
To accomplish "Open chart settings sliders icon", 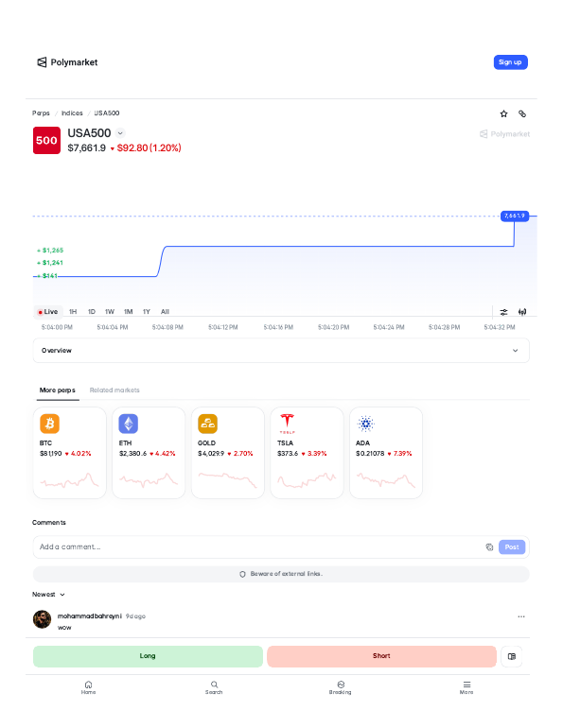I will tap(503, 312).
